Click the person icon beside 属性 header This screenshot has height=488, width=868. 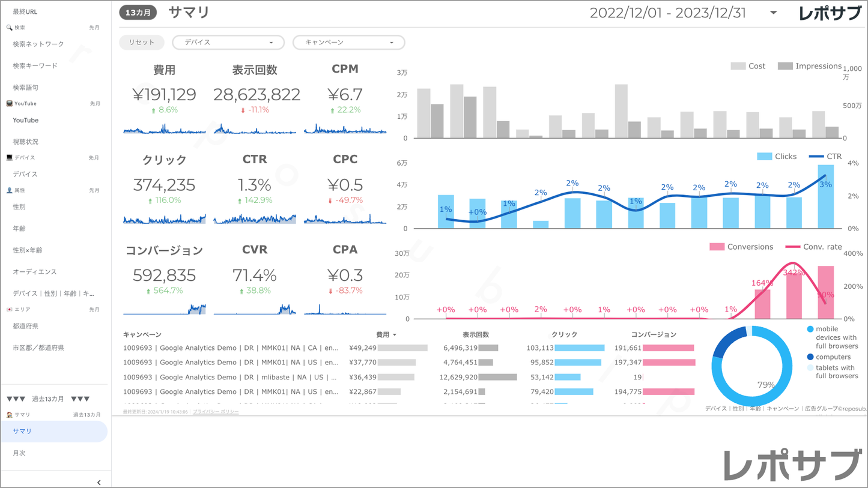(9, 190)
